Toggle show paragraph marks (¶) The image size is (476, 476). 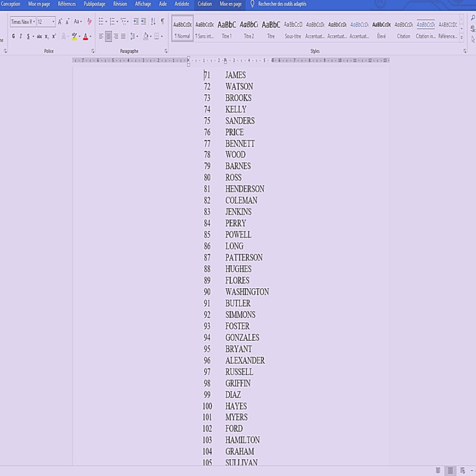162,21
